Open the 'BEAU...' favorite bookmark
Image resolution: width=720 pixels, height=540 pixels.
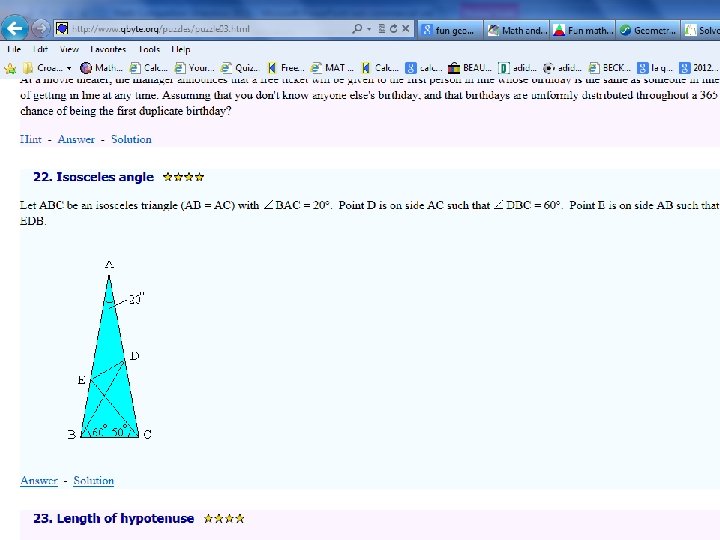[470, 68]
